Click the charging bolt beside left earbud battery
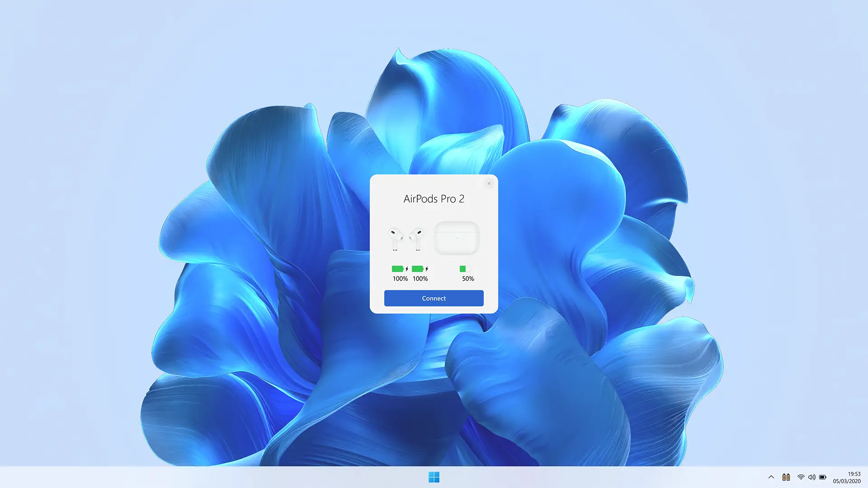 click(407, 269)
